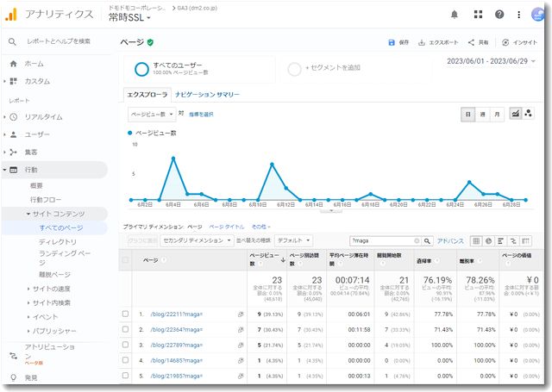The image size is (552, 392).
Task: Switch to line chart view icon
Action: [516, 113]
